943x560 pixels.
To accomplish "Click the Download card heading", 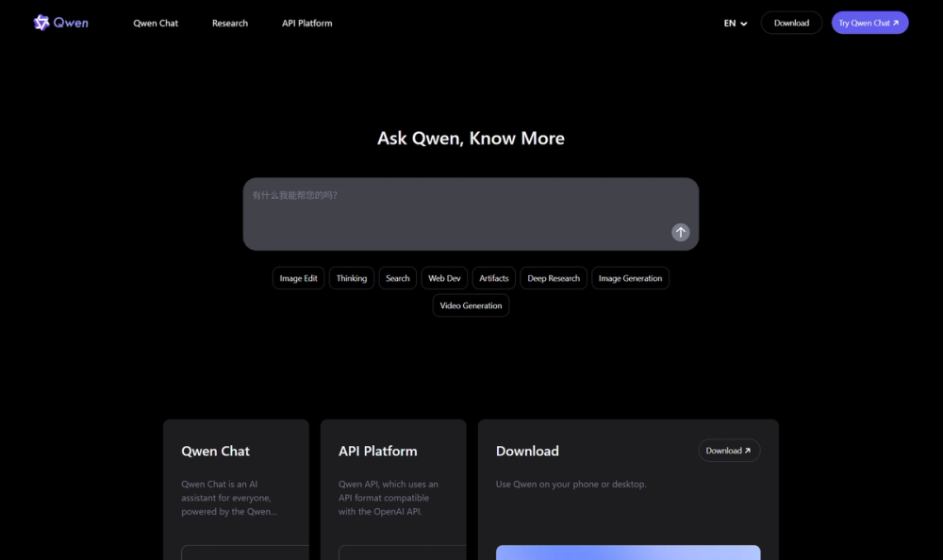I will coord(527,452).
